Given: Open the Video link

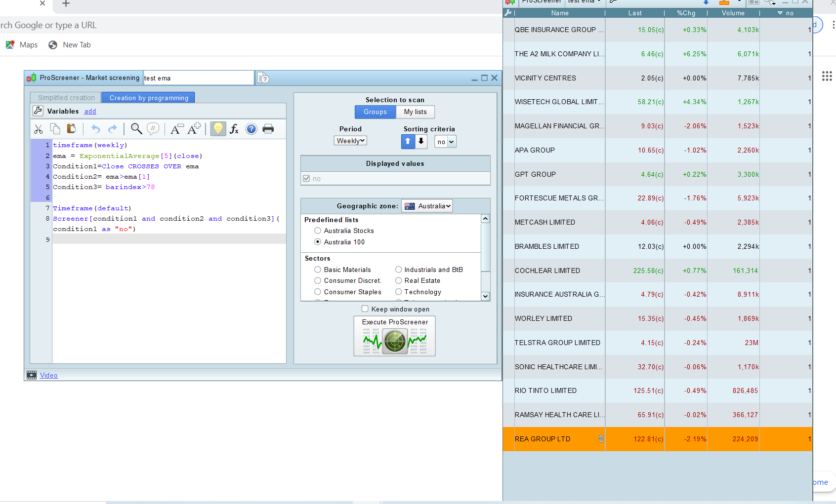Looking at the screenshot, I should coord(48,376).
